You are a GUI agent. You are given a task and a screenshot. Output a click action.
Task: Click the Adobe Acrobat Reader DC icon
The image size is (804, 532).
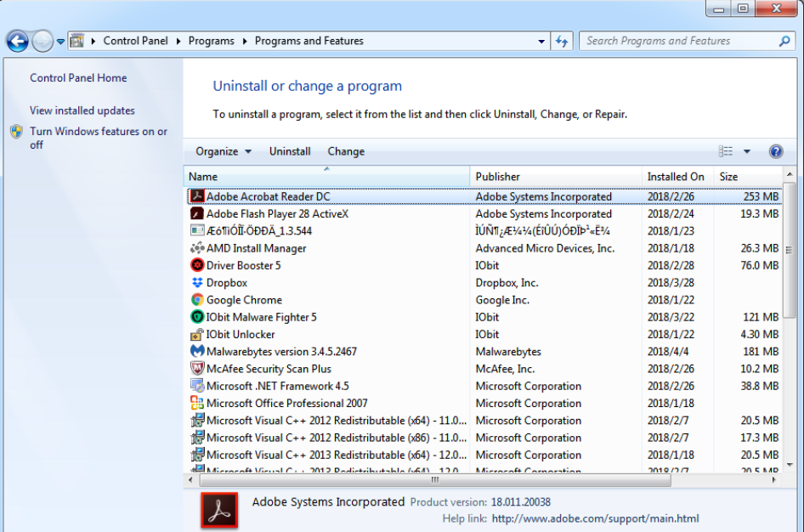(x=197, y=196)
